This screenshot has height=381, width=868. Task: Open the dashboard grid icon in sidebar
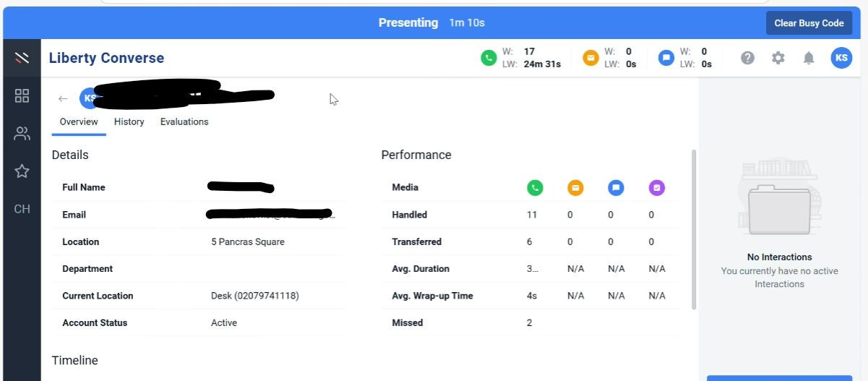22,95
